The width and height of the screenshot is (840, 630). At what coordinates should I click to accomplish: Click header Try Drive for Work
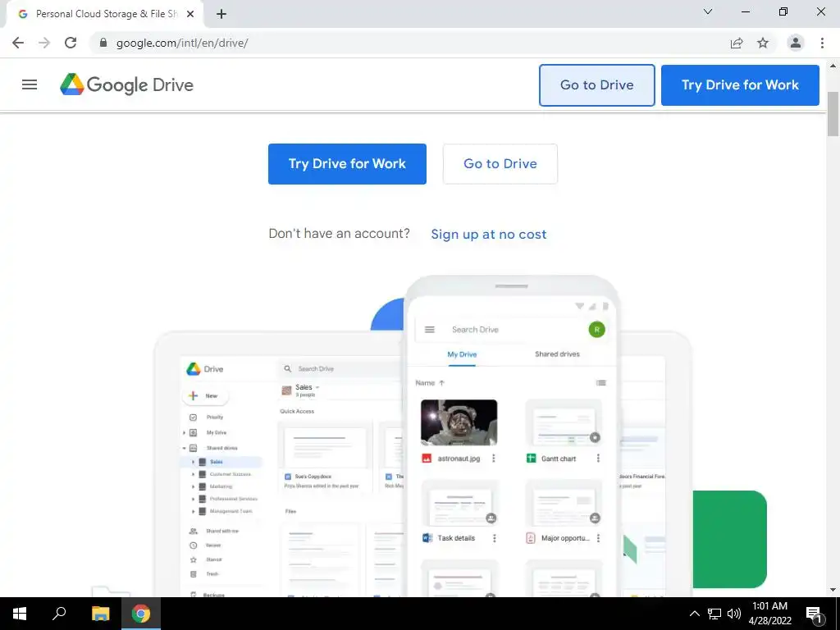click(740, 85)
